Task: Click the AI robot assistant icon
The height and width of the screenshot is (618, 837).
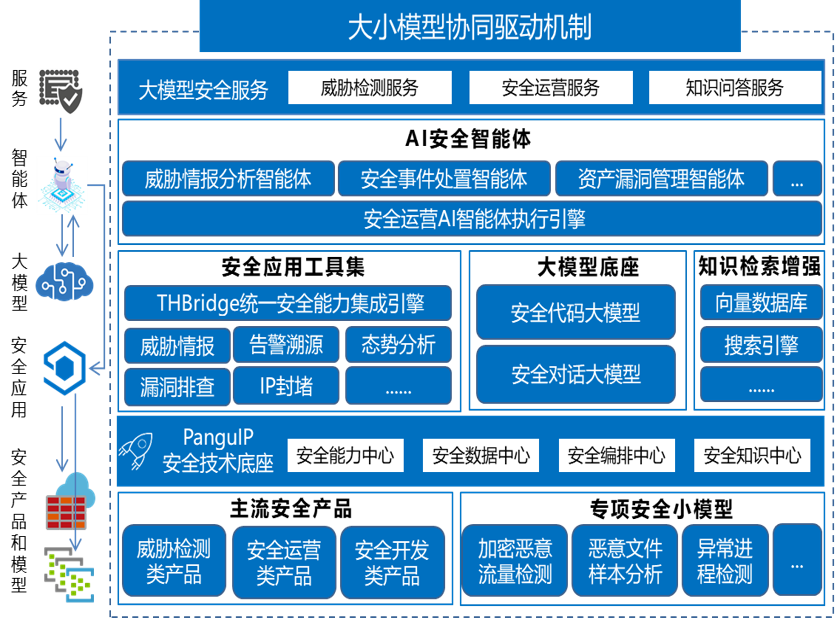Action: (62, 178)
